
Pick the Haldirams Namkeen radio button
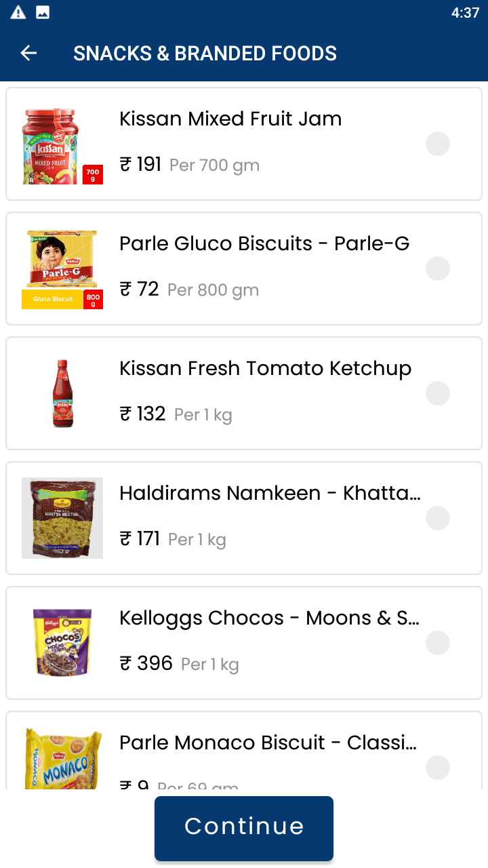[x=438, y=518]
